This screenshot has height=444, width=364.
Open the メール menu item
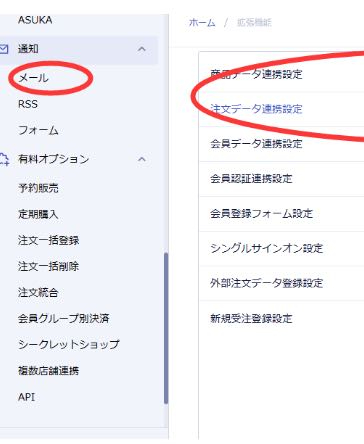click(33, 78)
